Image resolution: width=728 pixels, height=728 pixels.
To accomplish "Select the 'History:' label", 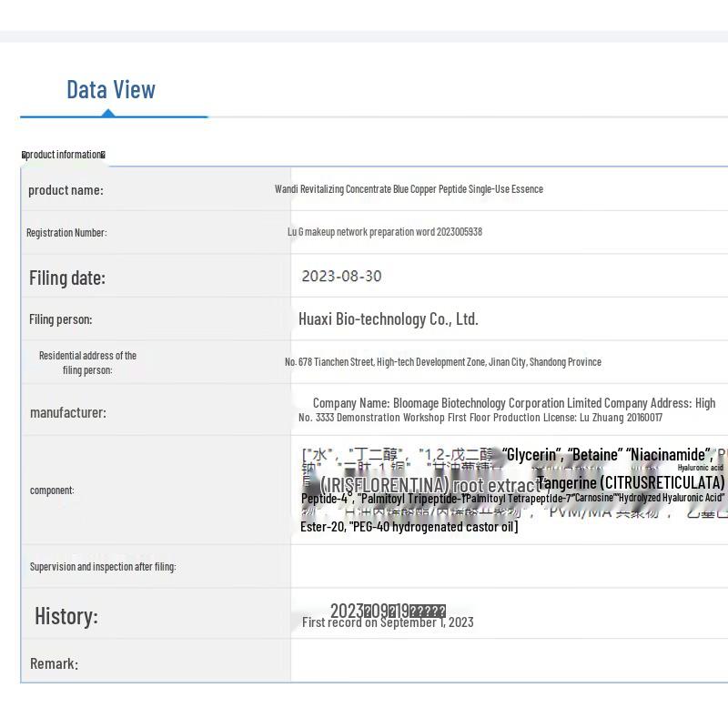I will pyautogui.click(x=66, y=616).
